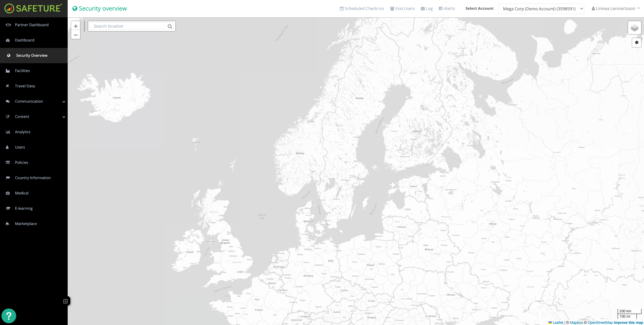The image size is (644, 325).
Task: Click the search magnifier icon
Action: [170, 26]
